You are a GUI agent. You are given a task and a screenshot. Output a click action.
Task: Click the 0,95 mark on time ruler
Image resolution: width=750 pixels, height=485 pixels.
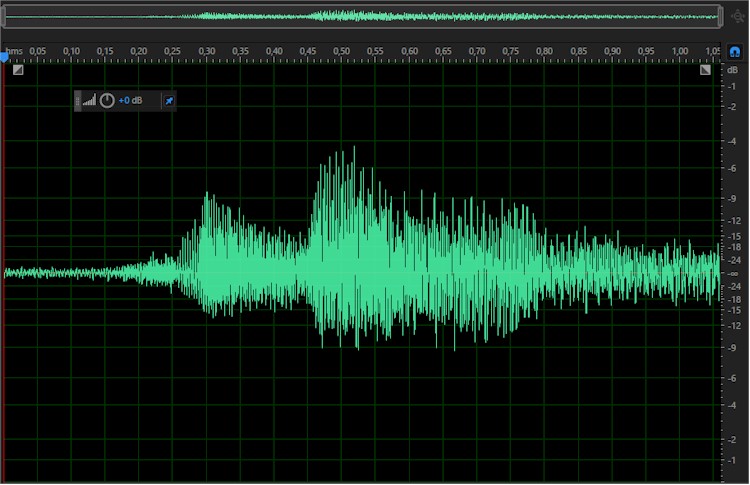pos(646,51)
